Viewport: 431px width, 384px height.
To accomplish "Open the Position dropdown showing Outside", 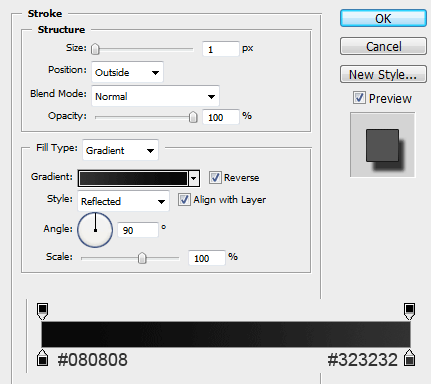I will (127, 72).
